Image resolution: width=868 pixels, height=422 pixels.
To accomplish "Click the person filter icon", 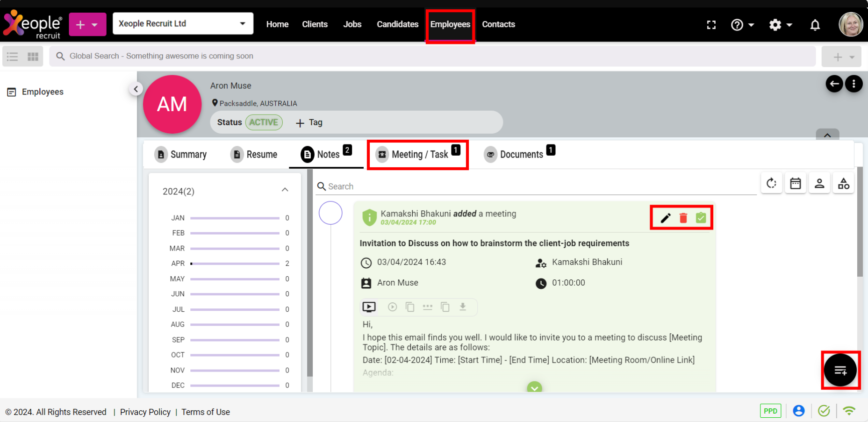I will (819, 183).
